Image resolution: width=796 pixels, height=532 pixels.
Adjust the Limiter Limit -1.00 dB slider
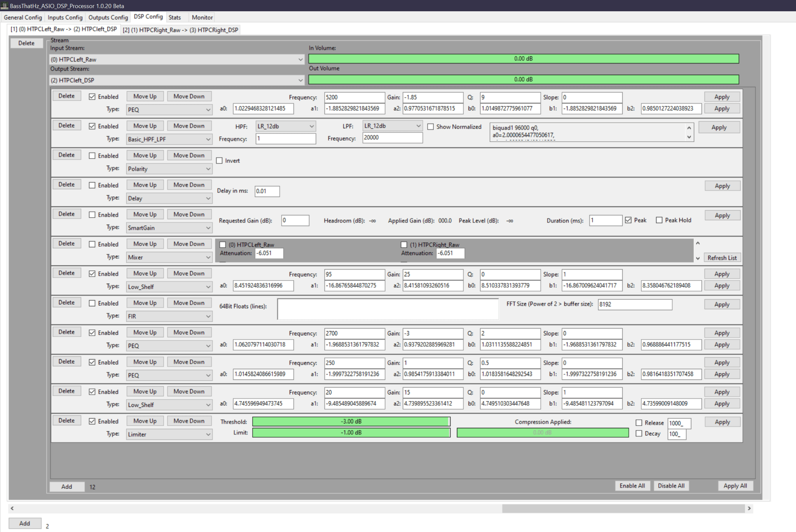pos(351,433)
